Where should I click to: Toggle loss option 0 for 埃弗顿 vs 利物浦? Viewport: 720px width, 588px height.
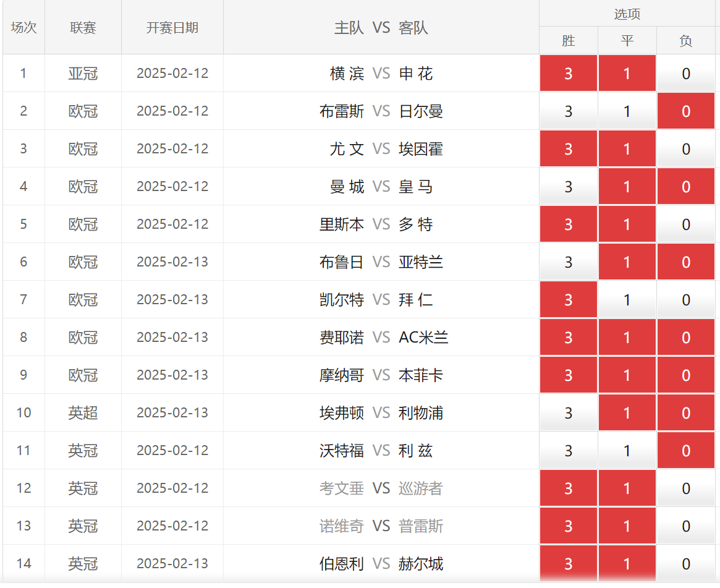coord(686,412)
